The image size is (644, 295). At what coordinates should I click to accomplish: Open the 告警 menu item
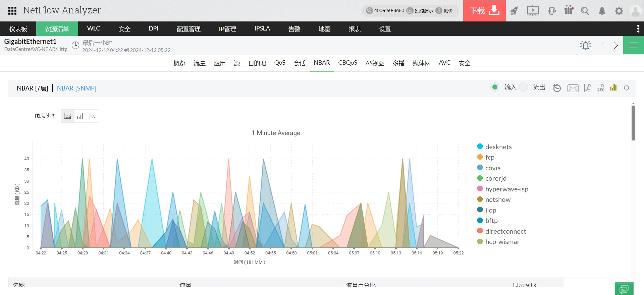click(294, 29)
